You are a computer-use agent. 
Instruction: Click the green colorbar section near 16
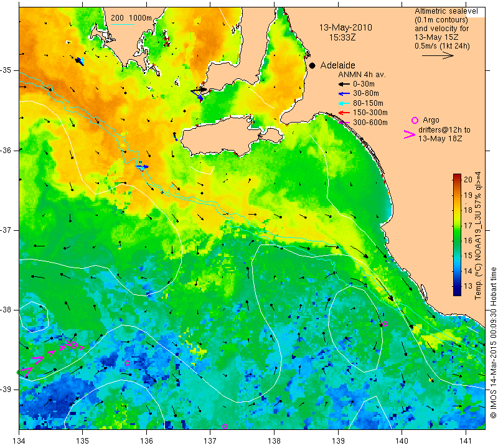coord(457,240)
